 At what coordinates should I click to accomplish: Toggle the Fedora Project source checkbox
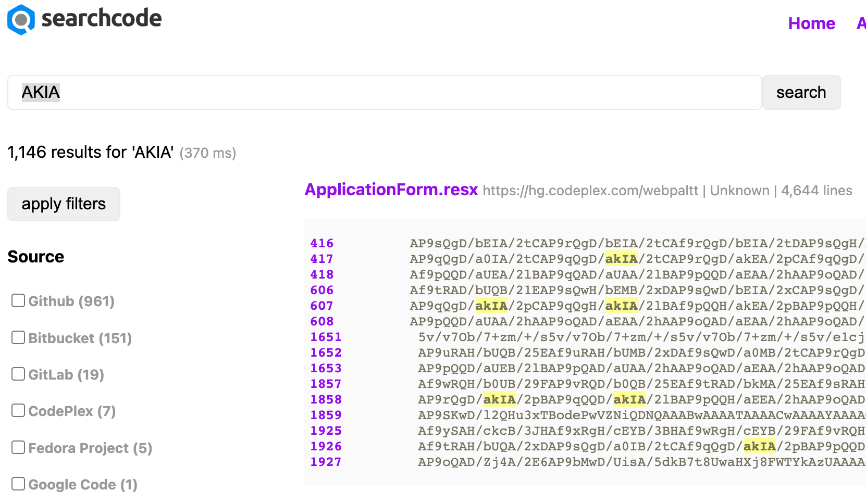18,448
